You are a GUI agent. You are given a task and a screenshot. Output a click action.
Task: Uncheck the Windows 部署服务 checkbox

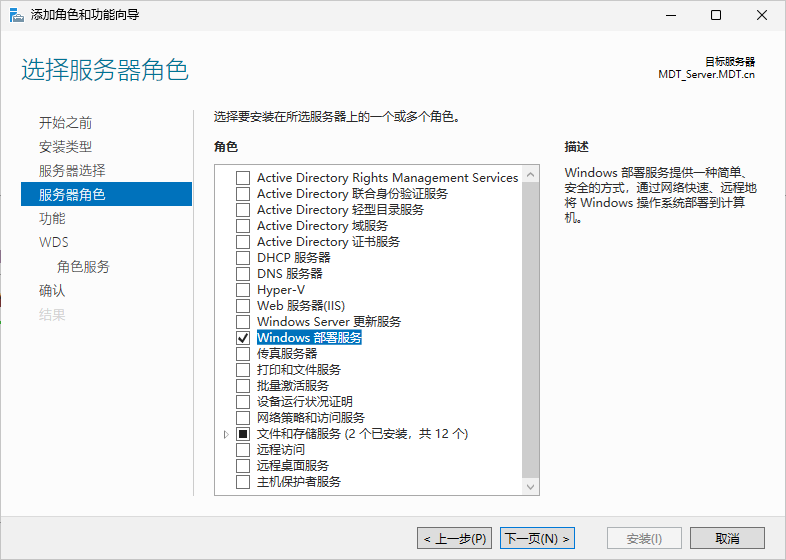click(x=243, y=338)
